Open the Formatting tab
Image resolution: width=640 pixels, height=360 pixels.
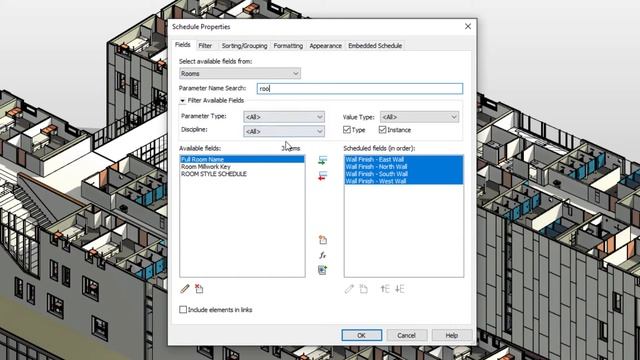tap(288, 46)
